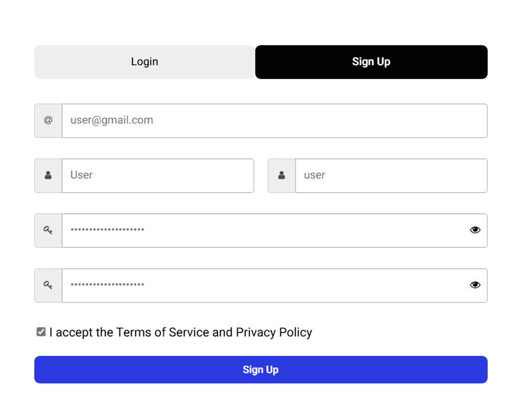Viewport: 526px width, 420px height.
Task: Click the last name field containing lowercase 'user'
Action: 391,175
